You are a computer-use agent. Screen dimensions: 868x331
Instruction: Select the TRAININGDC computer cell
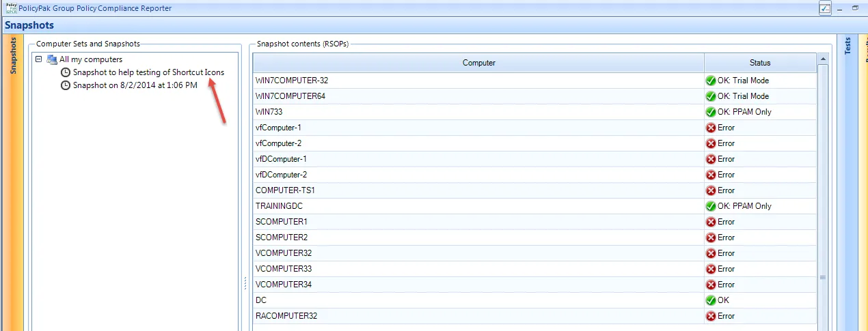[478, 206]
